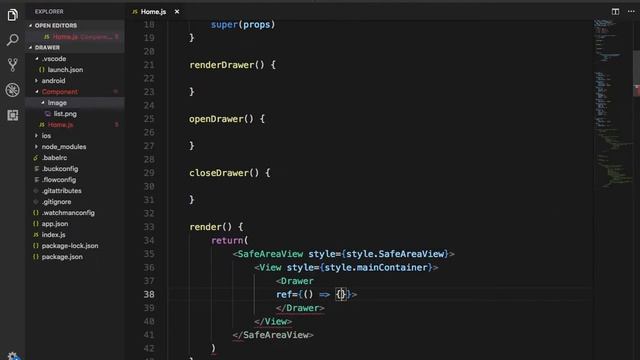The image size is (640, 360).
Task: Click the opening Drawer tag
Action: (295, 281)
